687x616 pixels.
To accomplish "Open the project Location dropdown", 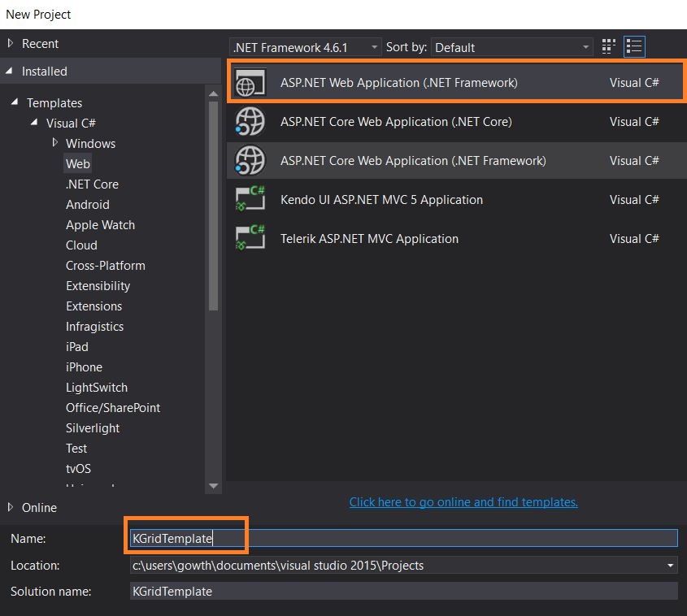I will (x=672, y=565).
